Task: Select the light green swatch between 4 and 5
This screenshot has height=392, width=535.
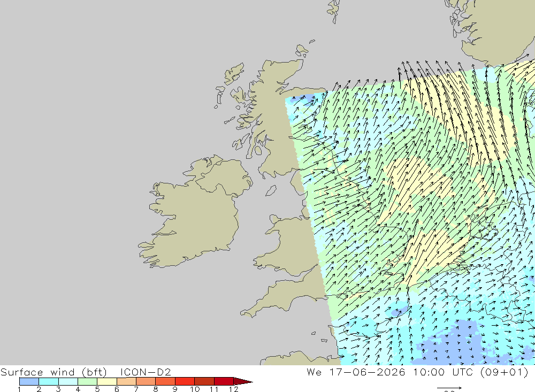Action: pos(87,381)
